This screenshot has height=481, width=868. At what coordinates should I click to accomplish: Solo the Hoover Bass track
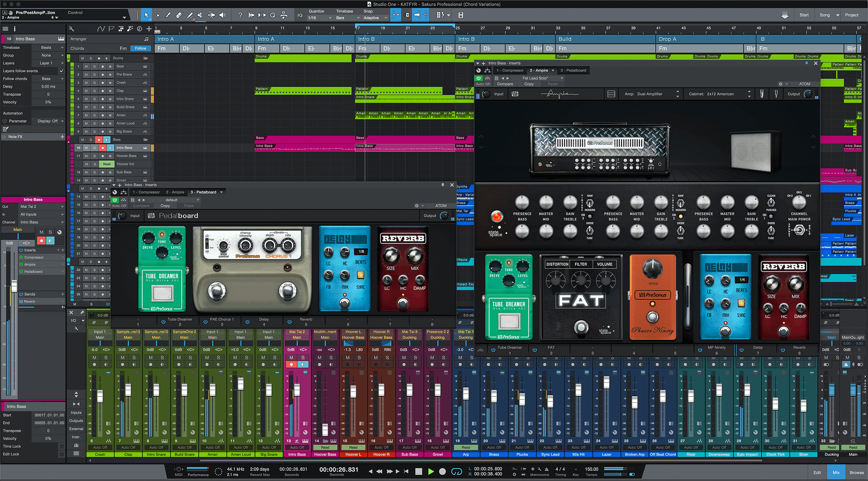pyautogui.click(x=95, y=156)
